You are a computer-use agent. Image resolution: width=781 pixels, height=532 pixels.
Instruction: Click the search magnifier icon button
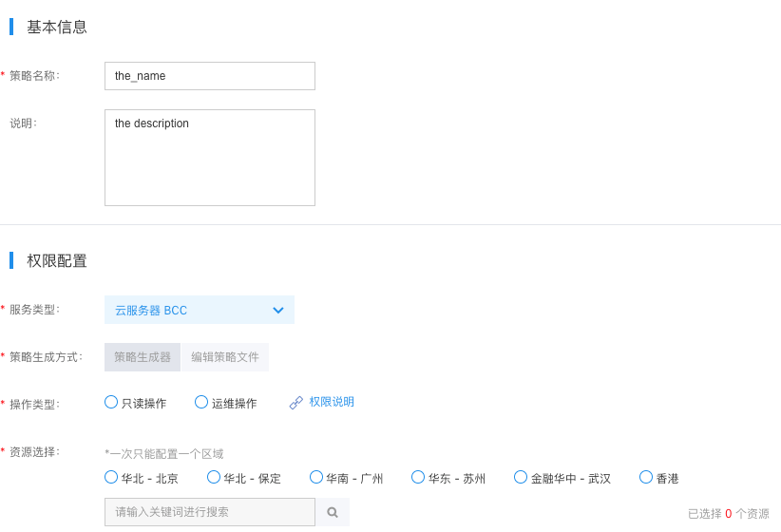[x=333, y=512]
